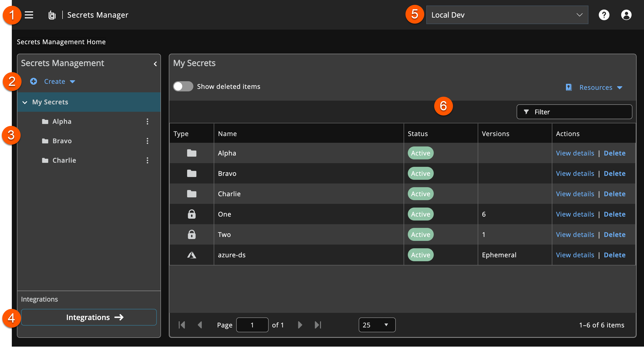
Task: Expand the Resources dropdown menu
Action: pos(619,88)
